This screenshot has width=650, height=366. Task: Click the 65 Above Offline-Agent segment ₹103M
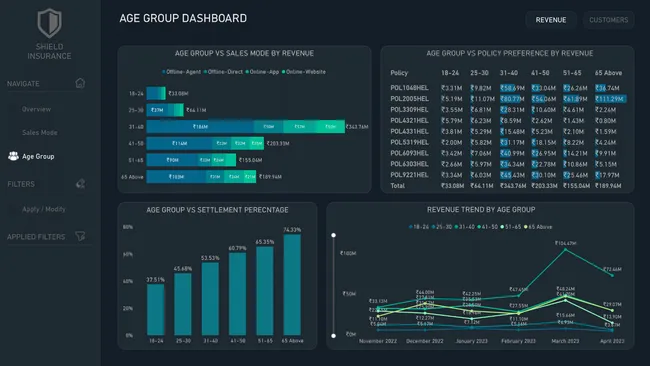176,177
